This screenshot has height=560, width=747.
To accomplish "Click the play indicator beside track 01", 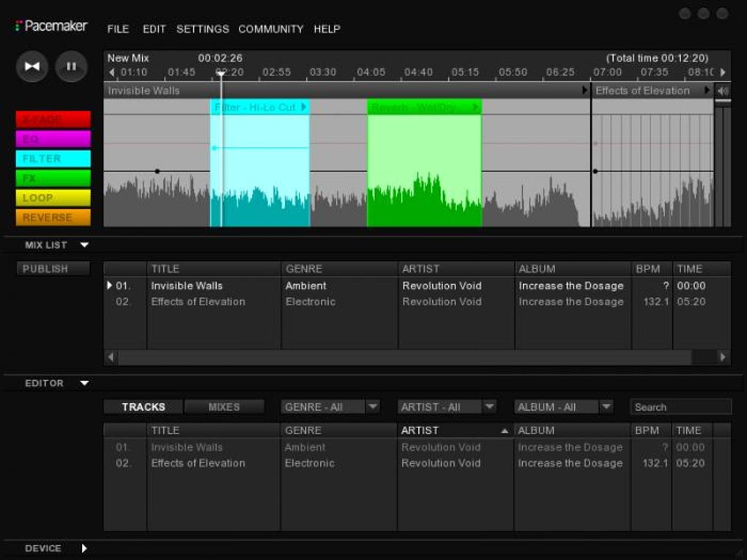I will pos(110,285).
